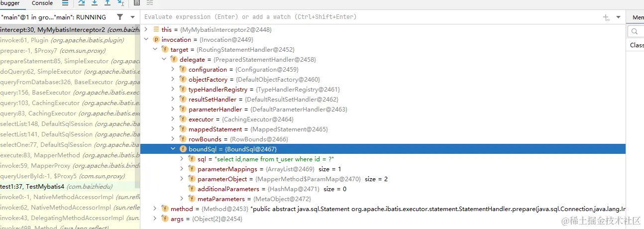Expand the 'executor' CachingExecutor node

(x=173, y=119)
